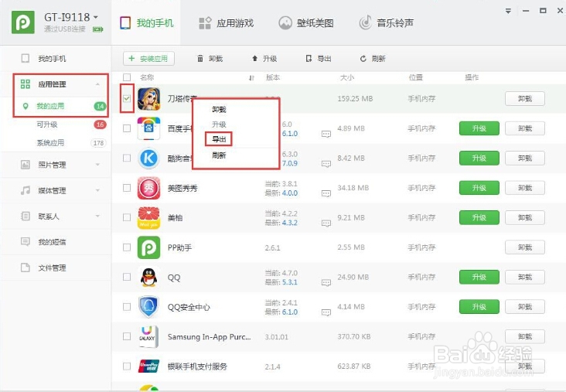Choose 导出 in the context menu
The height and width of the screenshot is (392, 566).
tap(219, 139)
